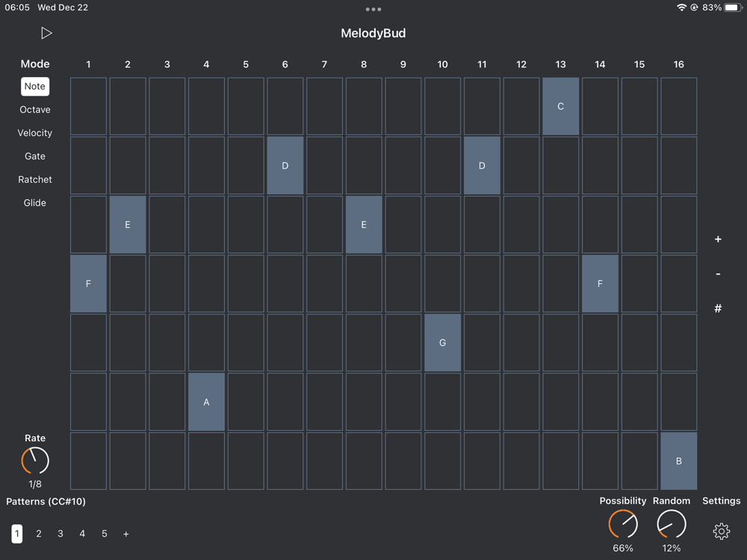Screen dimensions: 747x560
Task: Click the MelodyBud title
Action: tap(373, 34)
